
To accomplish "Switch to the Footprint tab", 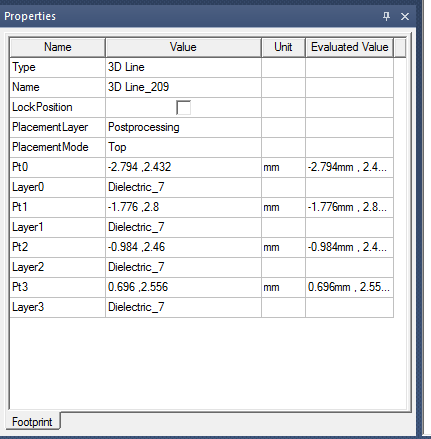I will [32, 422].
